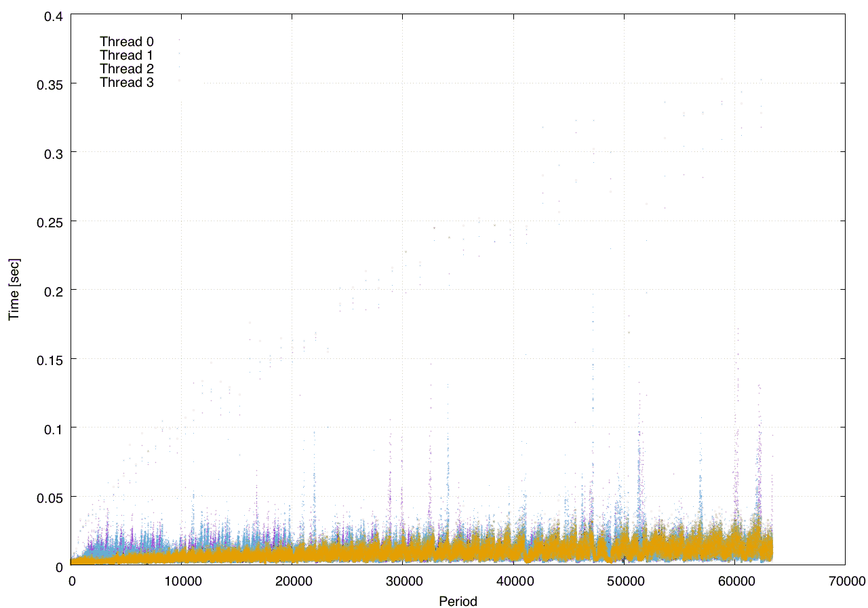Click the 'Thread 1' legend label

[x=127, y=56]
